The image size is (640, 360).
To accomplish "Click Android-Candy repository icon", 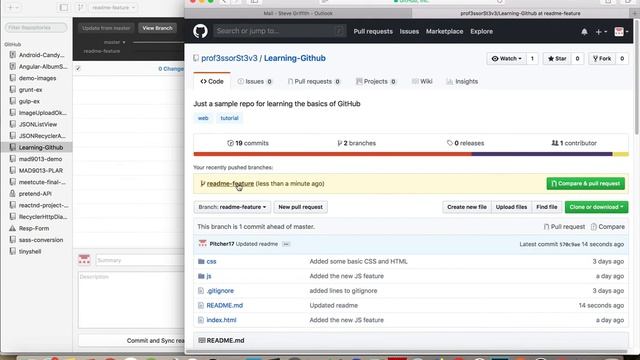I will [13, 55].
